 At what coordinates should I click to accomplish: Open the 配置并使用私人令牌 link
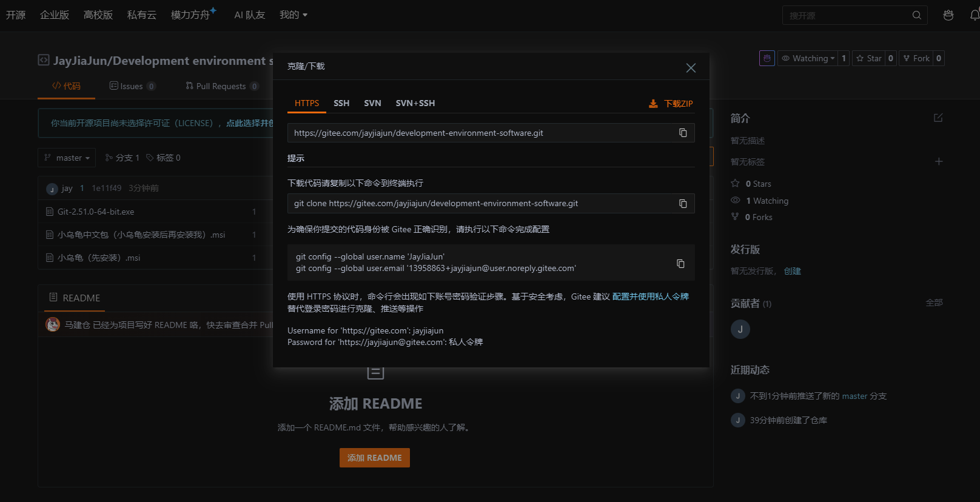click(x=651, y=296)
